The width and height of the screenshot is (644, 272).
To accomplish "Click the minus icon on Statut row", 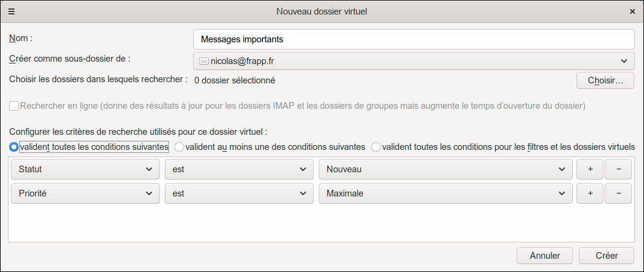I will pyautogui.click(x=619, y=169).
